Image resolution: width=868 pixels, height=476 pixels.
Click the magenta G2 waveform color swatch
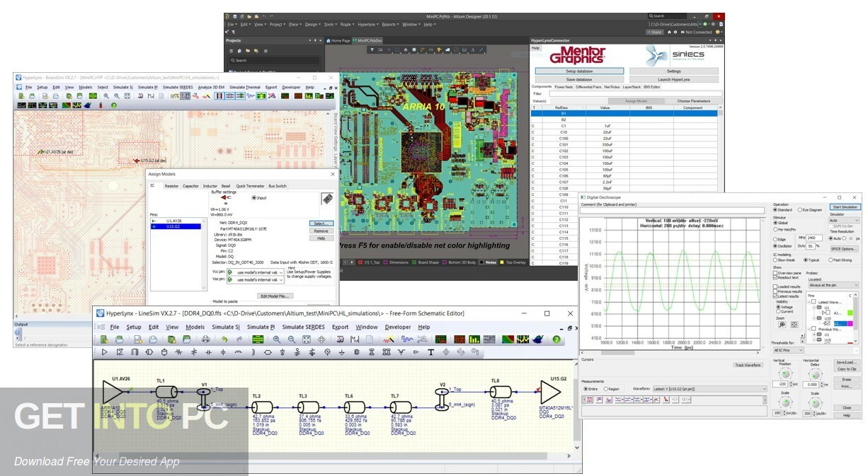click(850, 323)
